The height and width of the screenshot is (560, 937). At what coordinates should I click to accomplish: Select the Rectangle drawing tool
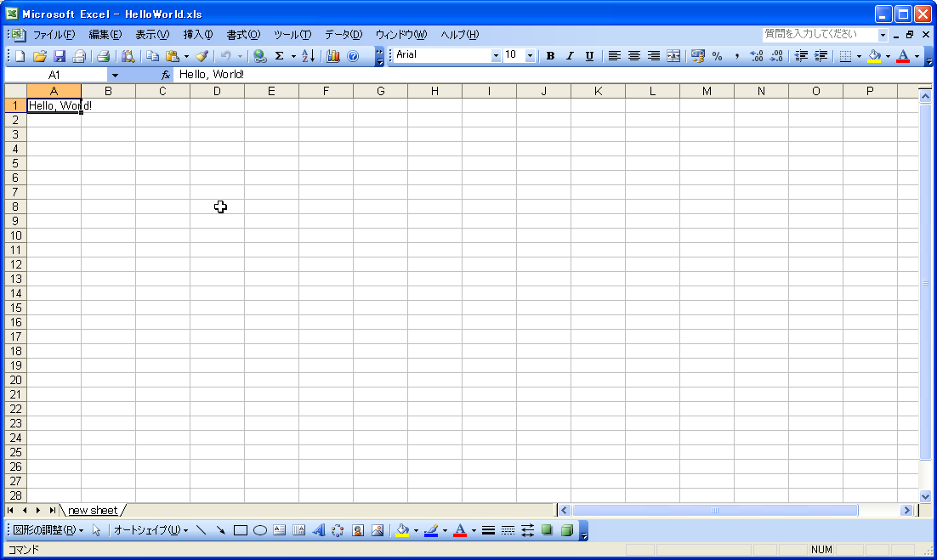pos(241,530)
